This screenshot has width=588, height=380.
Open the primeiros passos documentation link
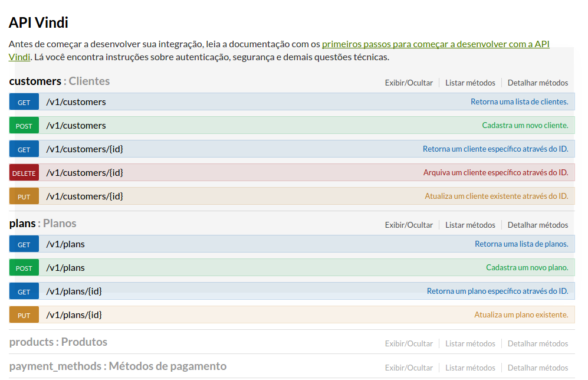pos(435,44)
